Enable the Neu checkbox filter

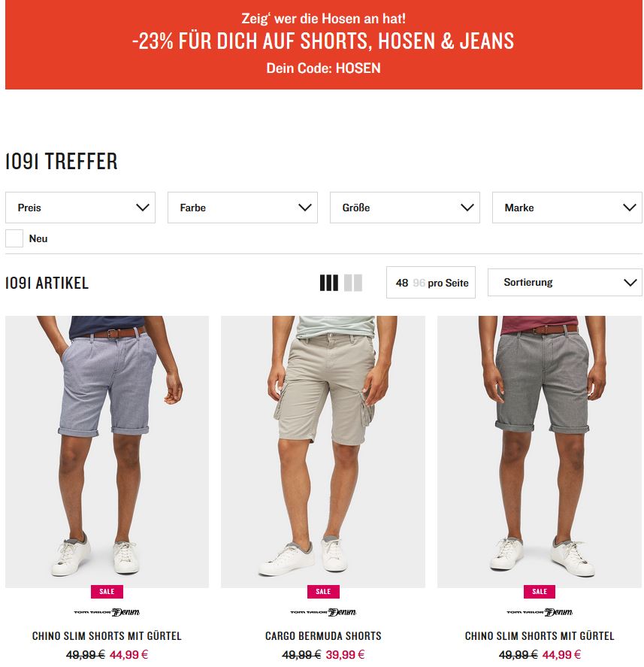(x=14, y=238)
